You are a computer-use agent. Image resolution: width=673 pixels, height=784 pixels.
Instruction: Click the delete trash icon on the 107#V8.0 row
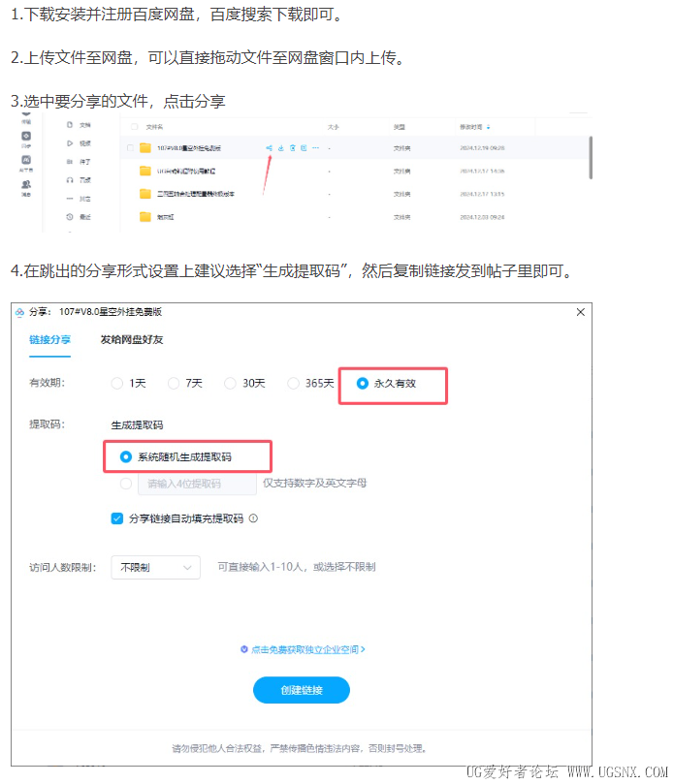(x=292, y=148)
